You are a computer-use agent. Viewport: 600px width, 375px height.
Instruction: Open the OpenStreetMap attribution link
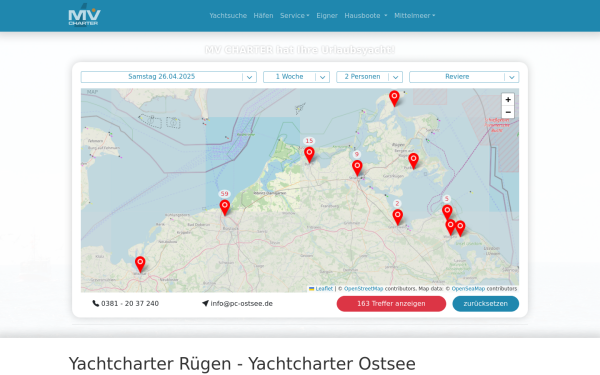pyautogui.click(x=364, y=289)
